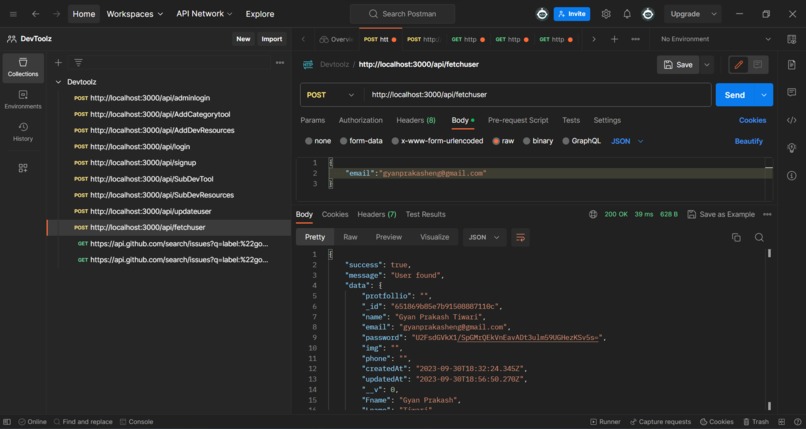
Task: Click the Send button
Action: pyautogui.click(x=735, y=95)
